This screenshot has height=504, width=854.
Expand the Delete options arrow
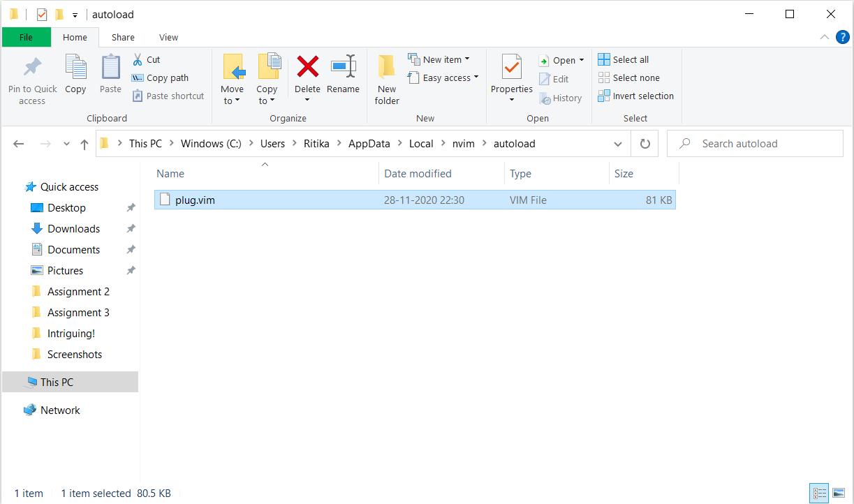(x=307, y=100)
